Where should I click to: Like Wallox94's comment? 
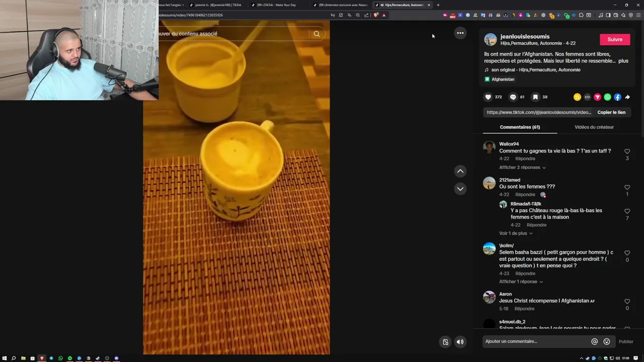pos(627,151)
